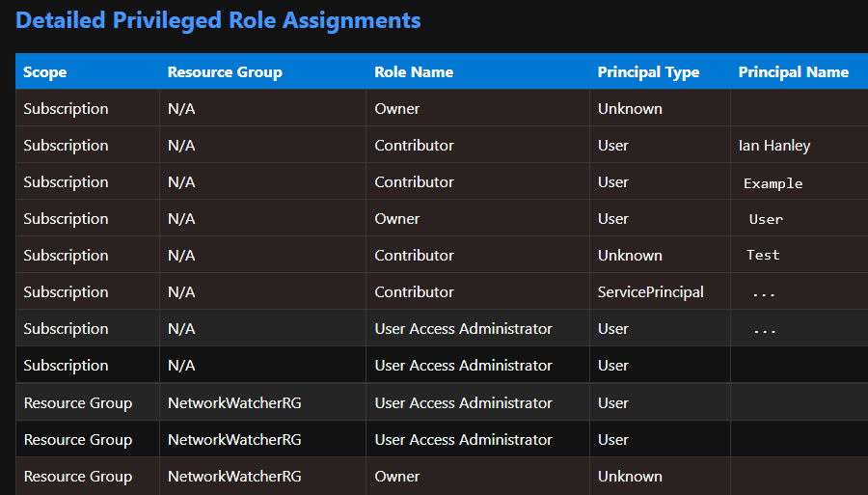Viewport: 868px width, 495px height.
Task: Click Resource Group scope in the Owner row
Action: [x=77, y=477]
